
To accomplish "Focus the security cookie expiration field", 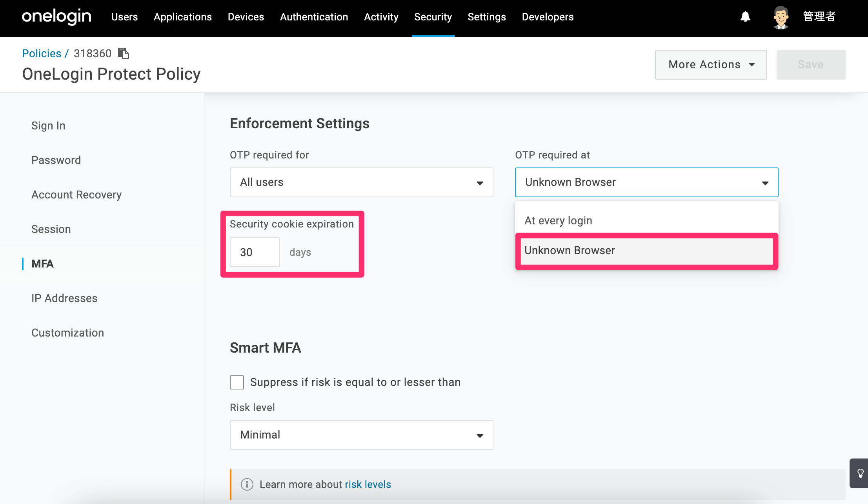I will click(x=255, y=252).
